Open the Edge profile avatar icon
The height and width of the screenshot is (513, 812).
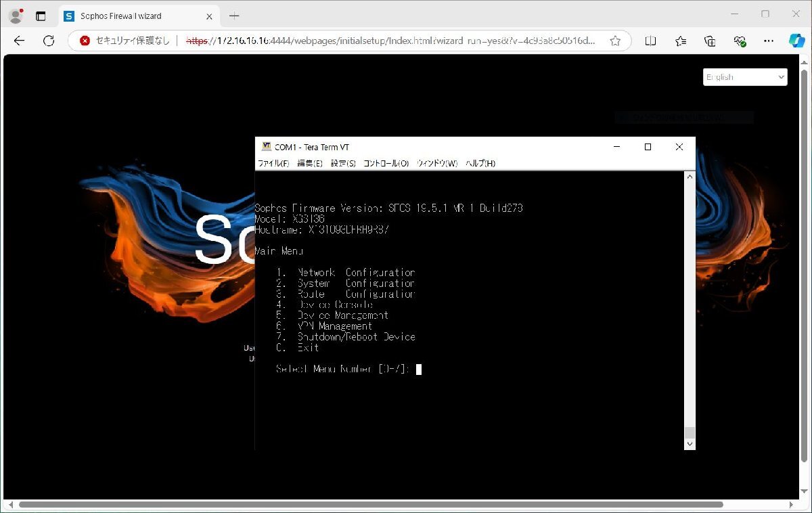tap(16, 16)
